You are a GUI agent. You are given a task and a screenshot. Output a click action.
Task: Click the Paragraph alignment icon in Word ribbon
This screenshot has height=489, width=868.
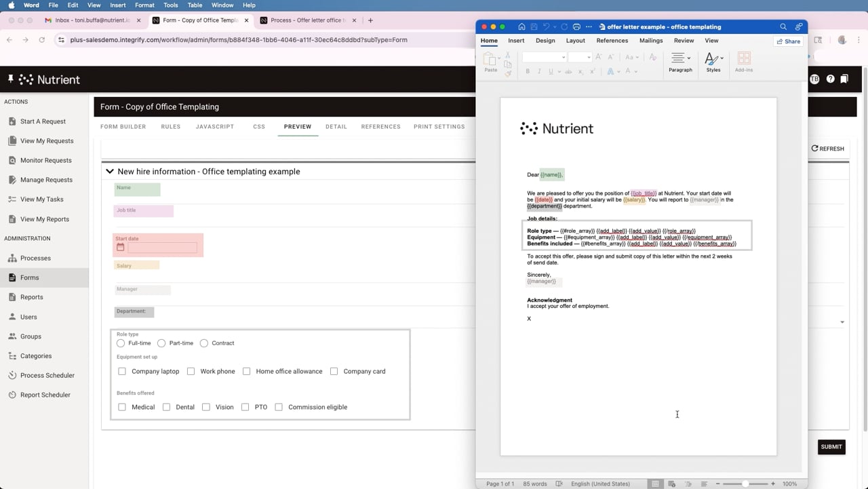click(677, 58)
